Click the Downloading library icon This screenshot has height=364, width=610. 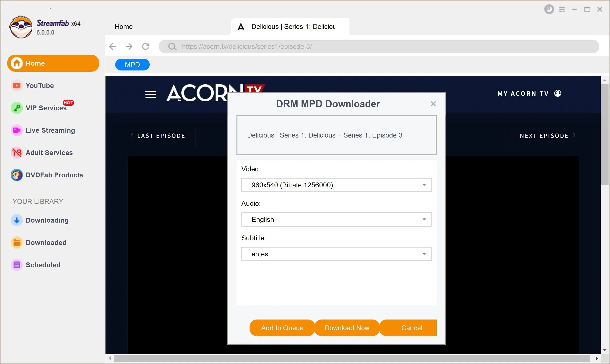(16, 220)
